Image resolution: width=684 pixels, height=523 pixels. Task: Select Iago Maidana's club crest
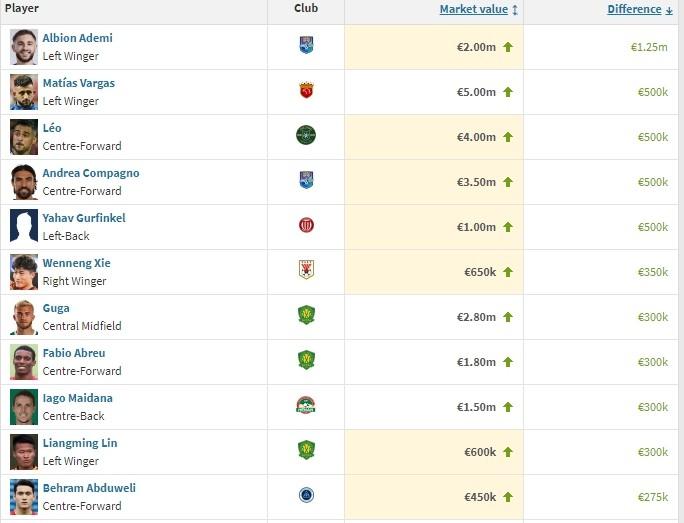(x=306, y=405)
